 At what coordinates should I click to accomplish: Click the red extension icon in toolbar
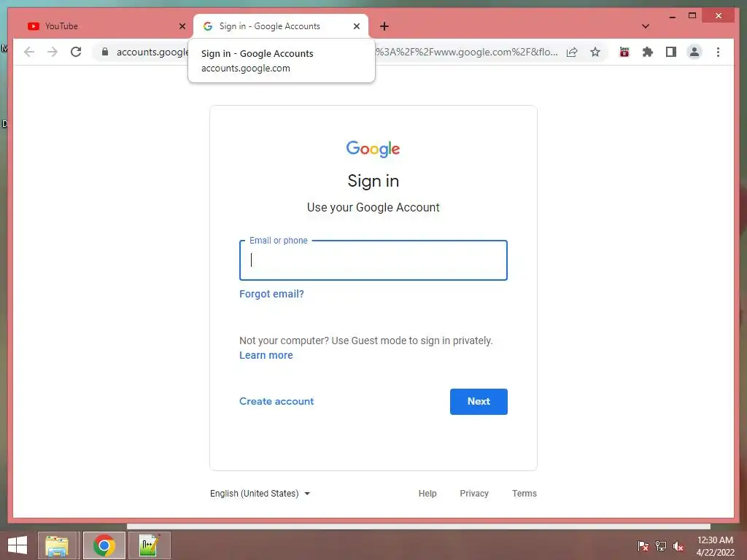point(624,52)
